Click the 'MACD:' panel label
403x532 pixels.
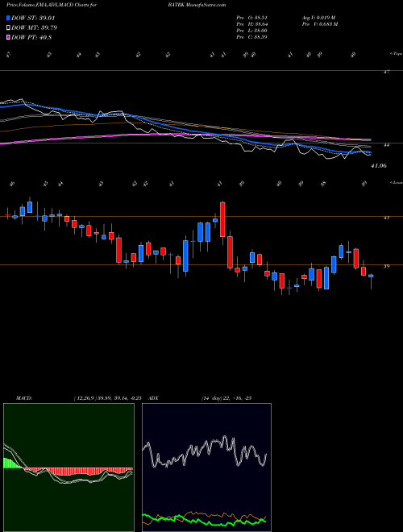[x=23, y=398]
